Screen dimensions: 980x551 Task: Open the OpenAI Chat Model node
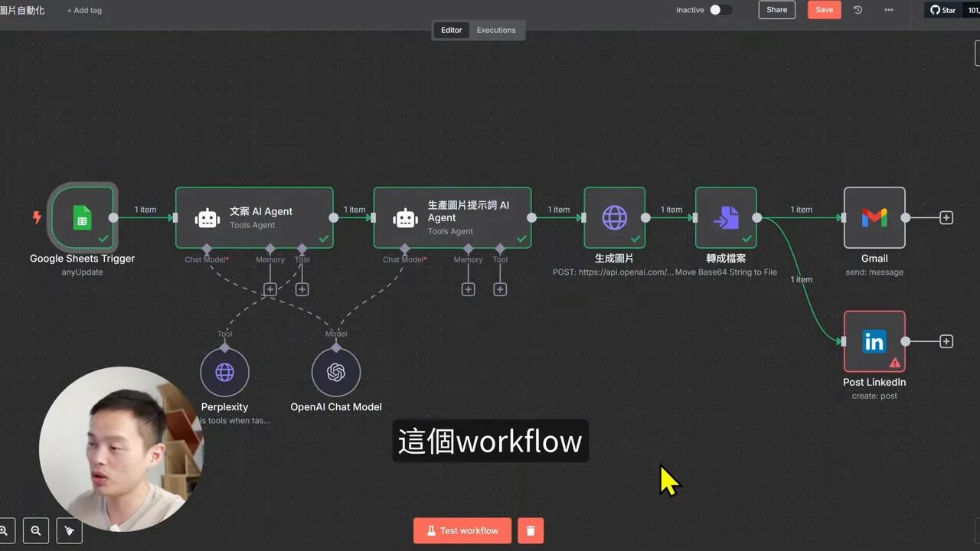click(336, 372)
